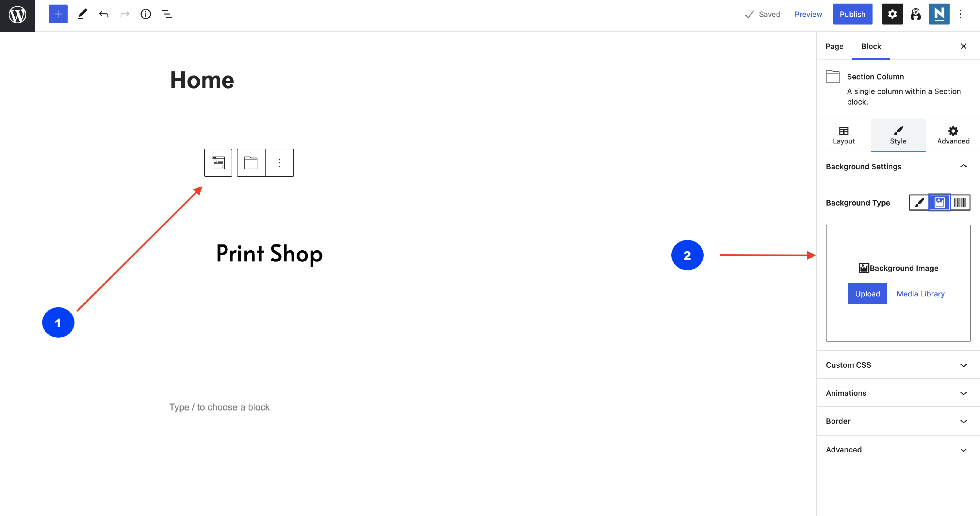Select the color background type option
This screenshot has width=980, height=516.
(x=919, y=202)
